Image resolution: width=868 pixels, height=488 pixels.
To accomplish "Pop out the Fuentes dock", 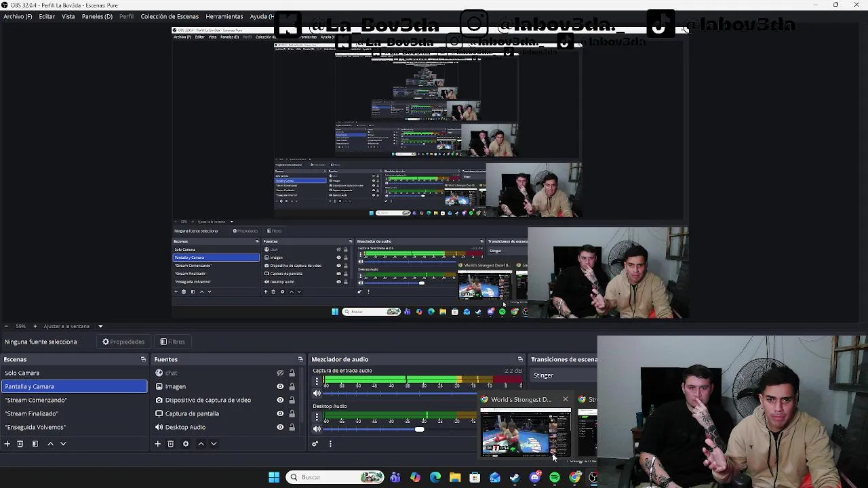I will pos(300,359).
